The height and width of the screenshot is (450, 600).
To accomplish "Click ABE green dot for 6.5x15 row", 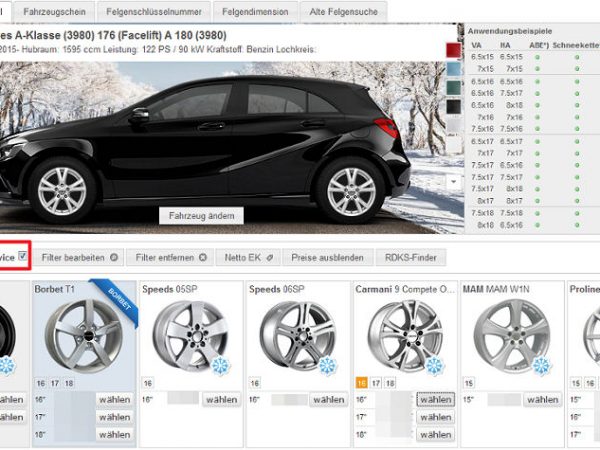I will [x=537, y=57].
